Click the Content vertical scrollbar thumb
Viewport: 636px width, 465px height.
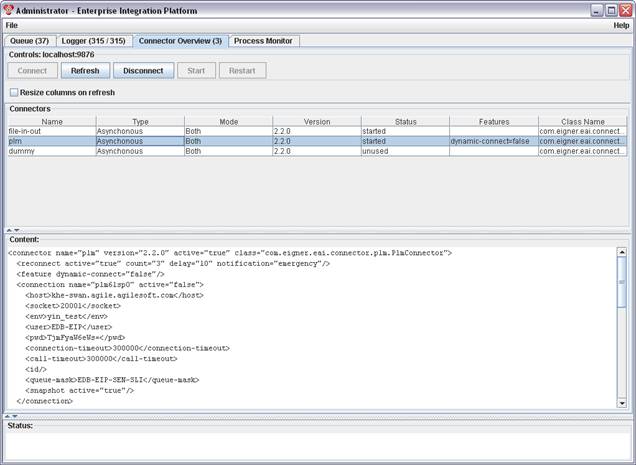(x=622, y=282)
